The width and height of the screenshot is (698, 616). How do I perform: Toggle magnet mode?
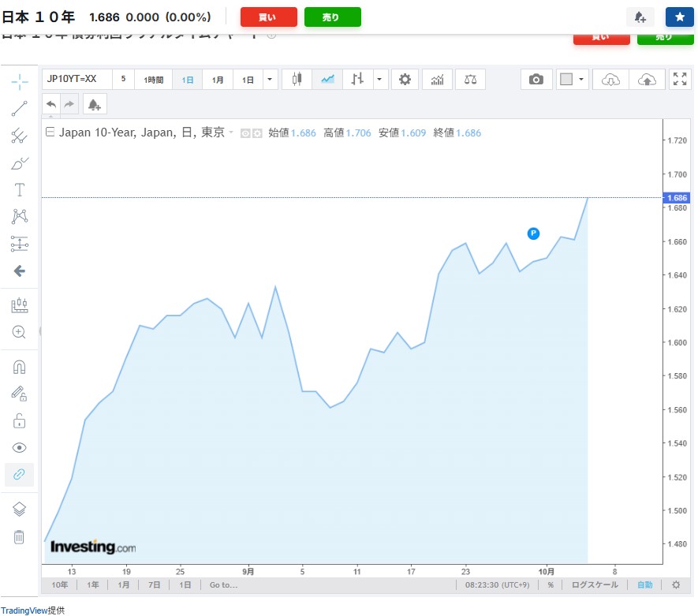point(20,368)
